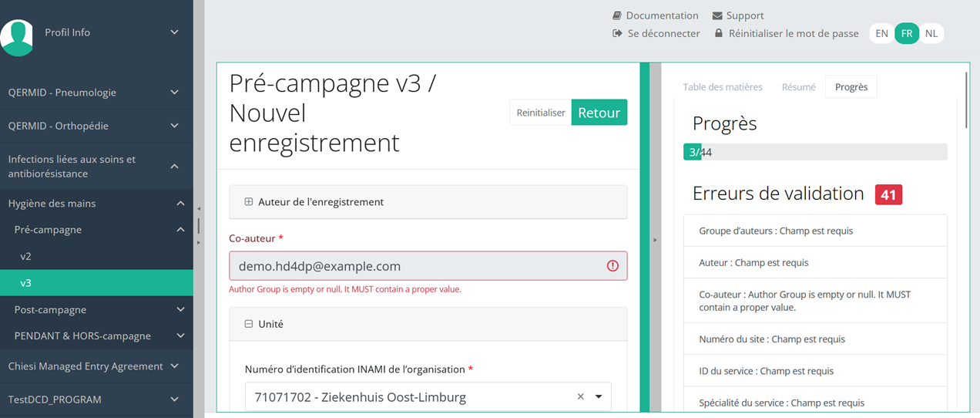The width and height of the screenshot is (980, 418).
Task: Collapse the Unité section
Action: pyautogui.click(x=249, y=324)
